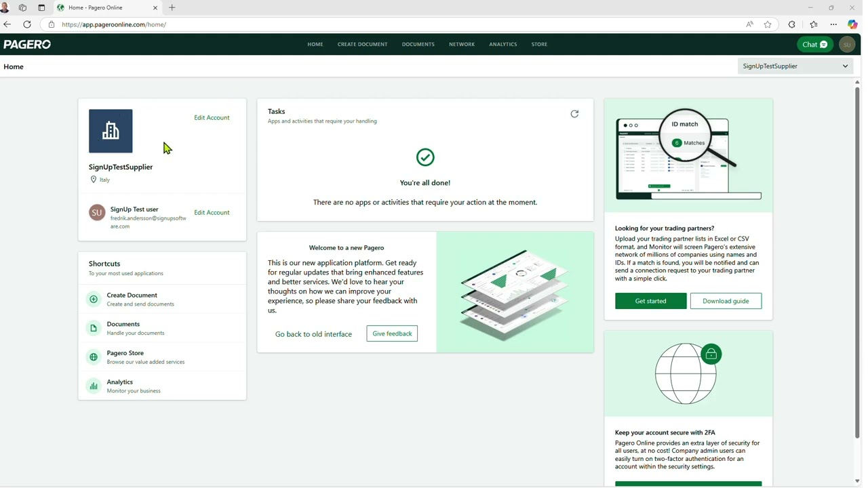Viewport: 868px width, 488px height.
Task: Open the browser workspaces icon
Action: coord(22,7)
